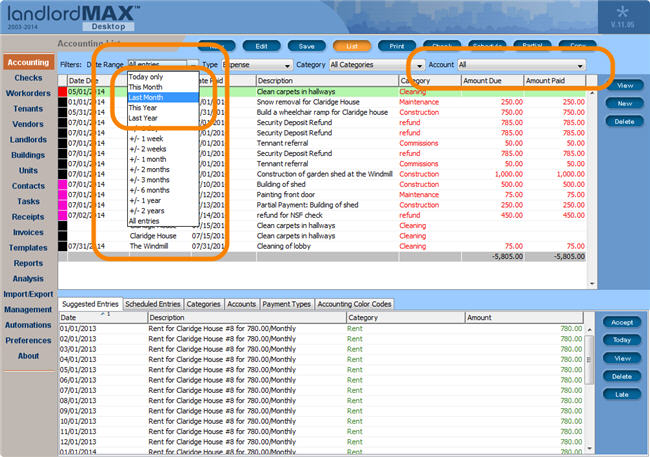The height and width of the screenshot is (457, 650).
Task: Select Last Year date range option
Action: [x=163, y=118]
